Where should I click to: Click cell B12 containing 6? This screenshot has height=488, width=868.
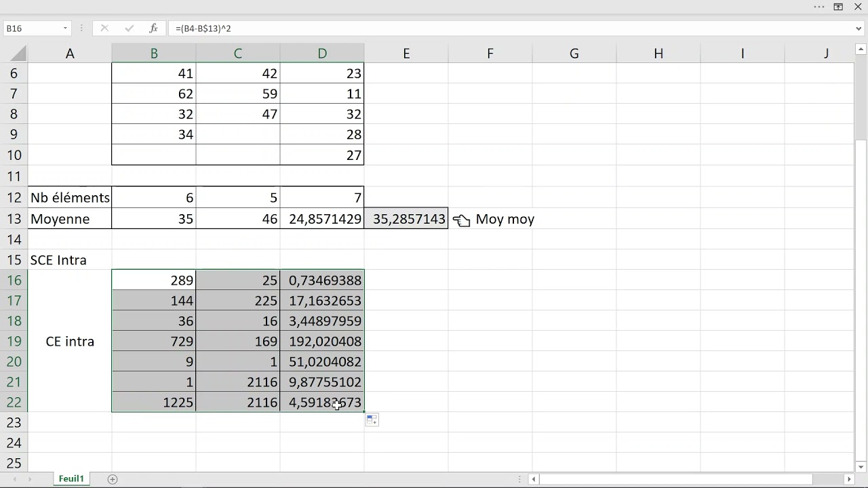pos(154,198)
